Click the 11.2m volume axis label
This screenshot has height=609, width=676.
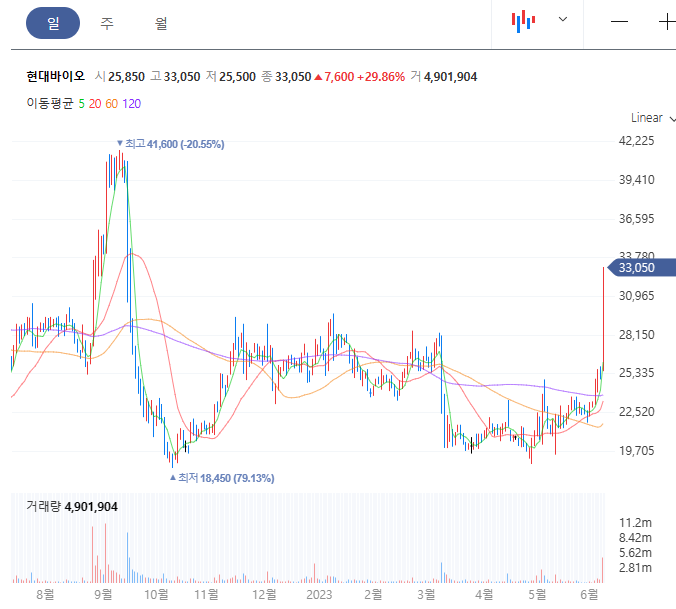pyautogui.click(x=635, y=523)
